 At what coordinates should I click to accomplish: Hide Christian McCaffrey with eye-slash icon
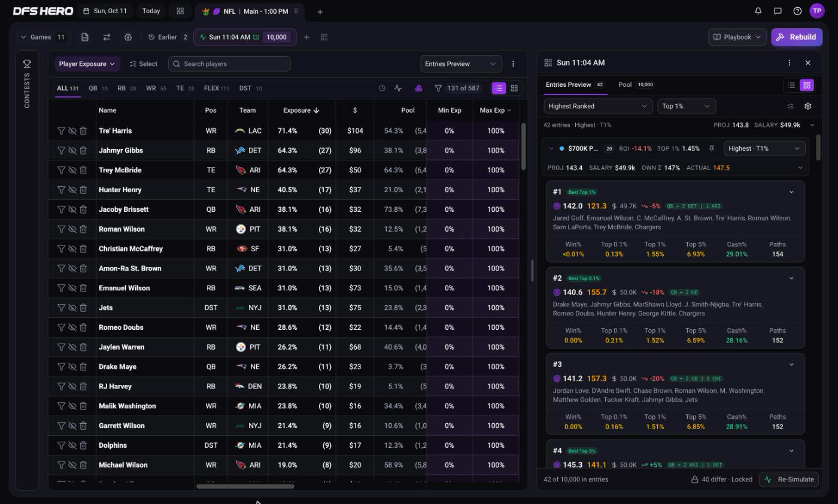(x=72, y=248)
